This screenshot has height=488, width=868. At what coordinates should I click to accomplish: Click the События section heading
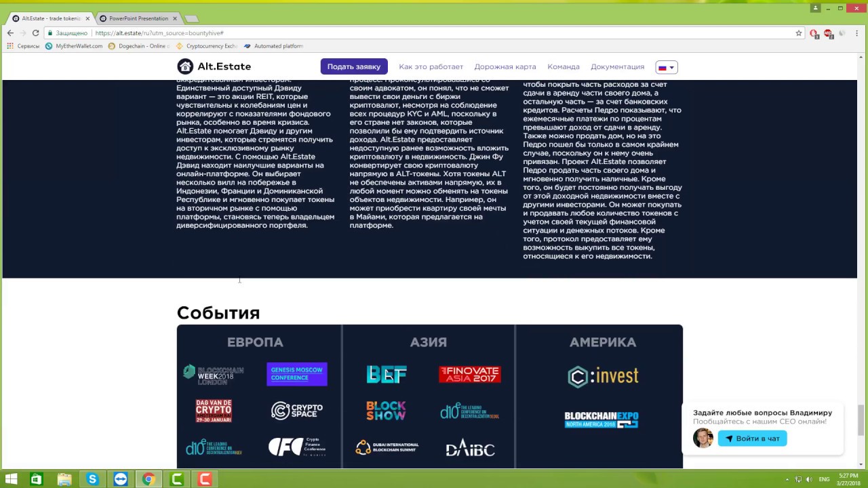[x=218, y=312]
